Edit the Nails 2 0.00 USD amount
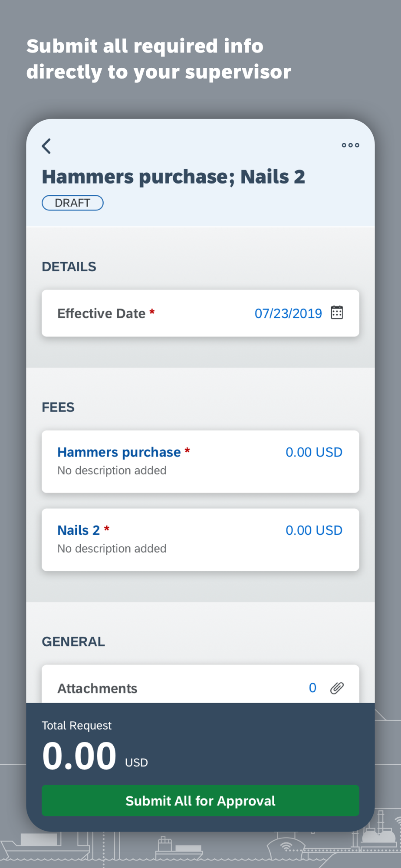 coord(314,530)
